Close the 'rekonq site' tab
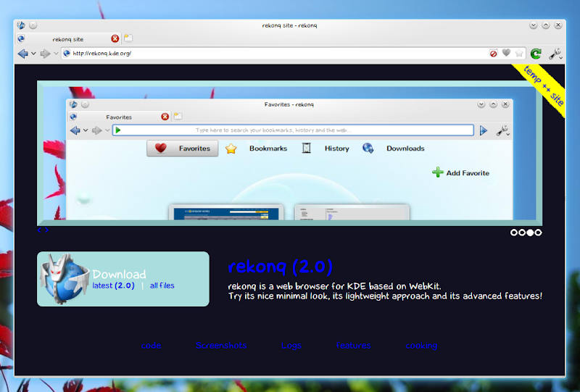The width and height of the screenshot is (580, 392). pyautogui.click(x=115, y=38)
